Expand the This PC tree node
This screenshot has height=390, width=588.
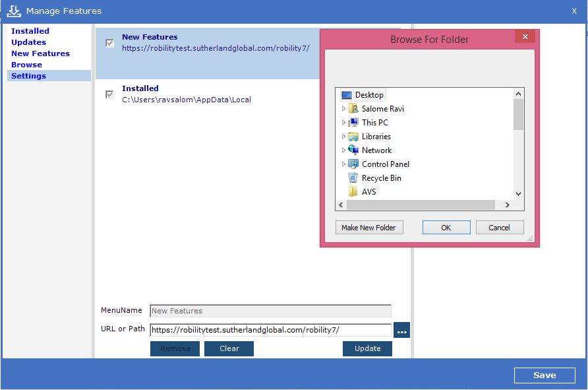343,123
